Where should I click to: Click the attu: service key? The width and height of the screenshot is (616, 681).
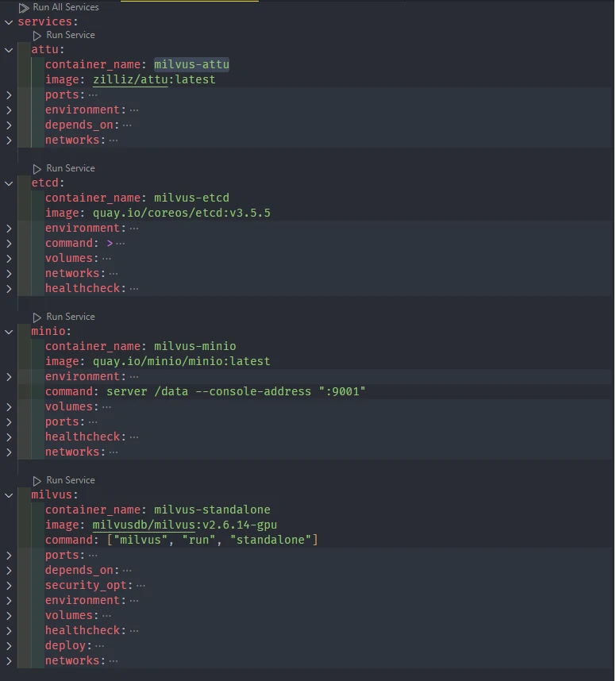(48, 49)
